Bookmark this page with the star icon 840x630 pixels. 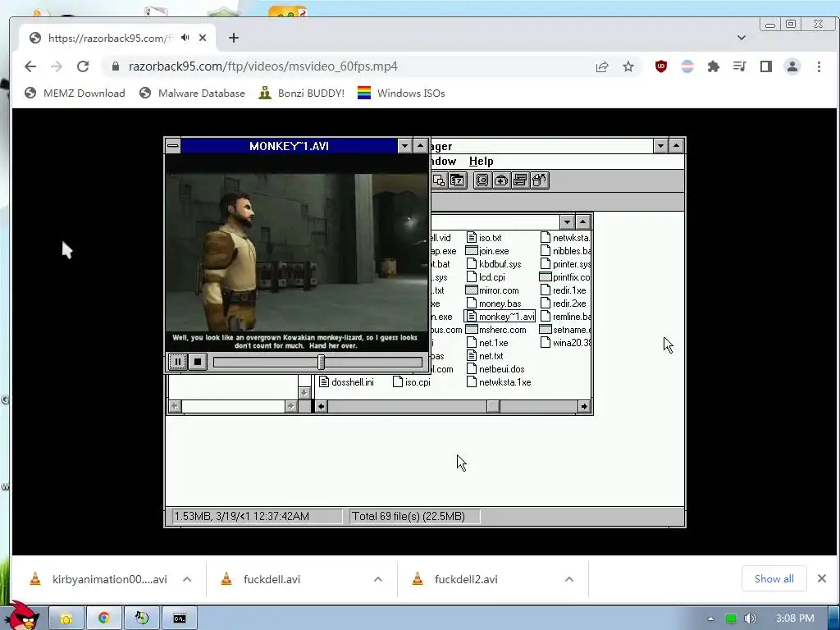[x=628, y=66]
